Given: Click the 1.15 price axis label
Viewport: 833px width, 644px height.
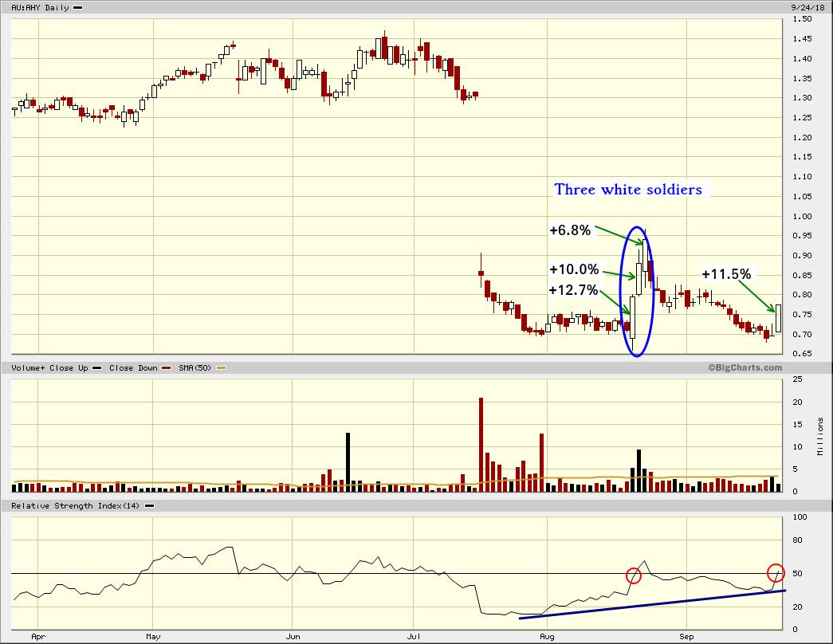Looking at the screenshot, I should pos(802,157).
